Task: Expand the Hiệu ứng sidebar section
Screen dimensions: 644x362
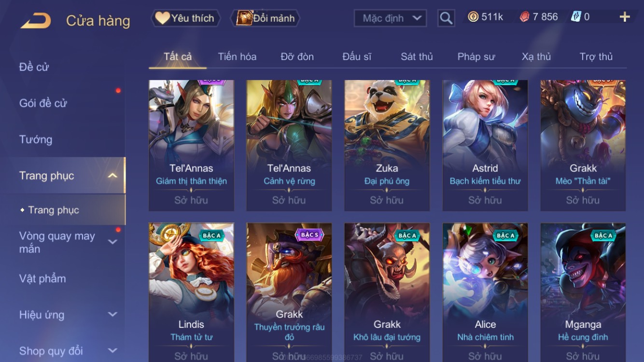Action: point(112,314)
